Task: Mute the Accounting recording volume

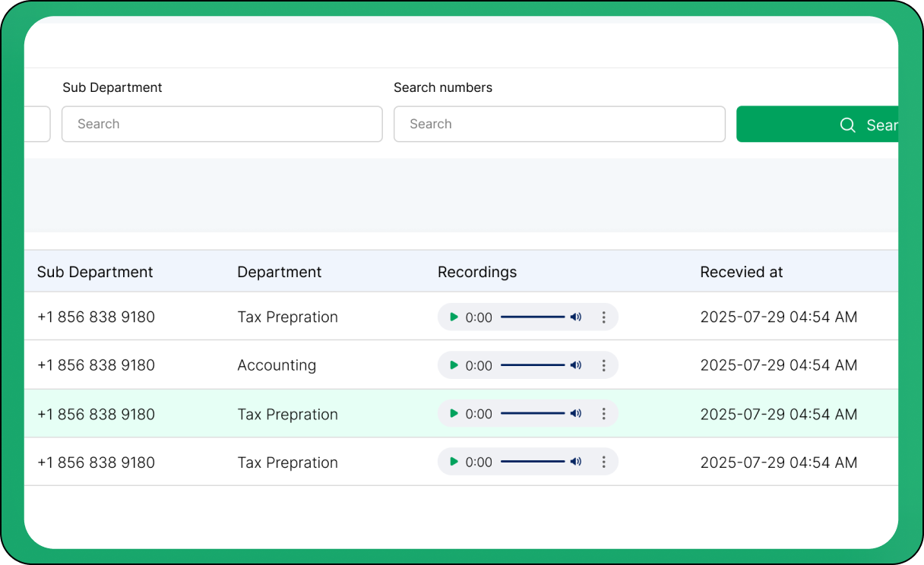Action: click(x=576, y=365)
